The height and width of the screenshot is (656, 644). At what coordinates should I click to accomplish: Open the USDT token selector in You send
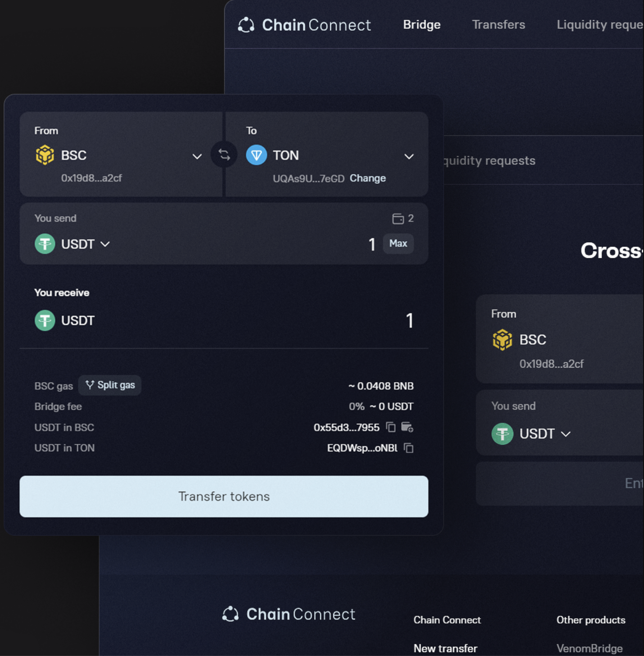[86, 244]
